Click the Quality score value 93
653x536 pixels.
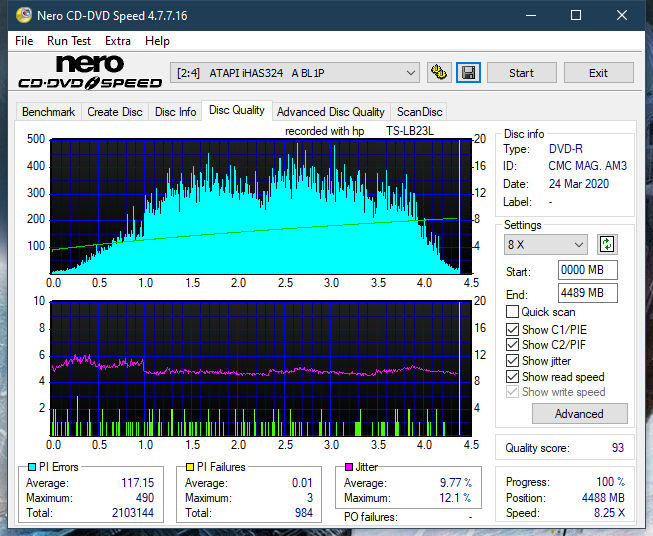click(618, 448)
